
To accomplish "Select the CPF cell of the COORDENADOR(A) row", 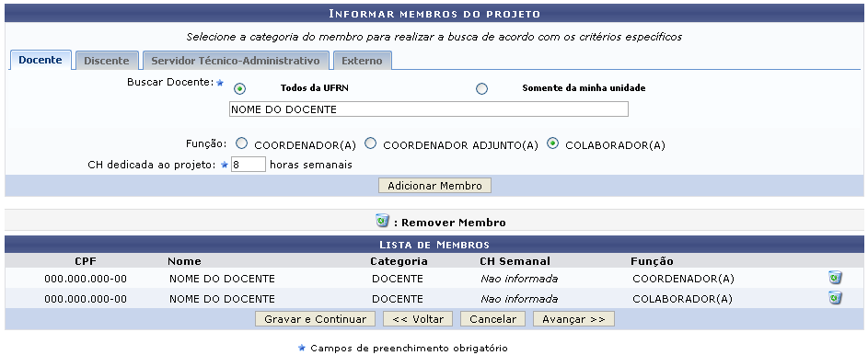I will point(86,279).
